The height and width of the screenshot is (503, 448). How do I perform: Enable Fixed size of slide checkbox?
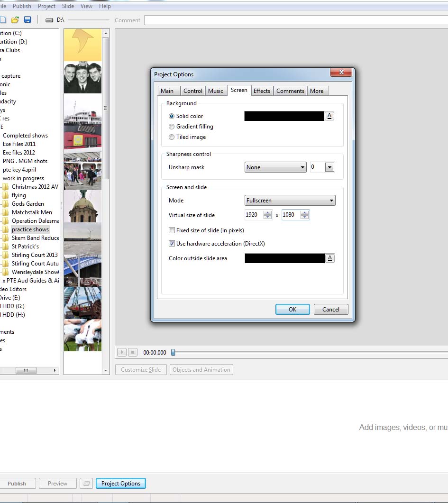coord(172,230)
